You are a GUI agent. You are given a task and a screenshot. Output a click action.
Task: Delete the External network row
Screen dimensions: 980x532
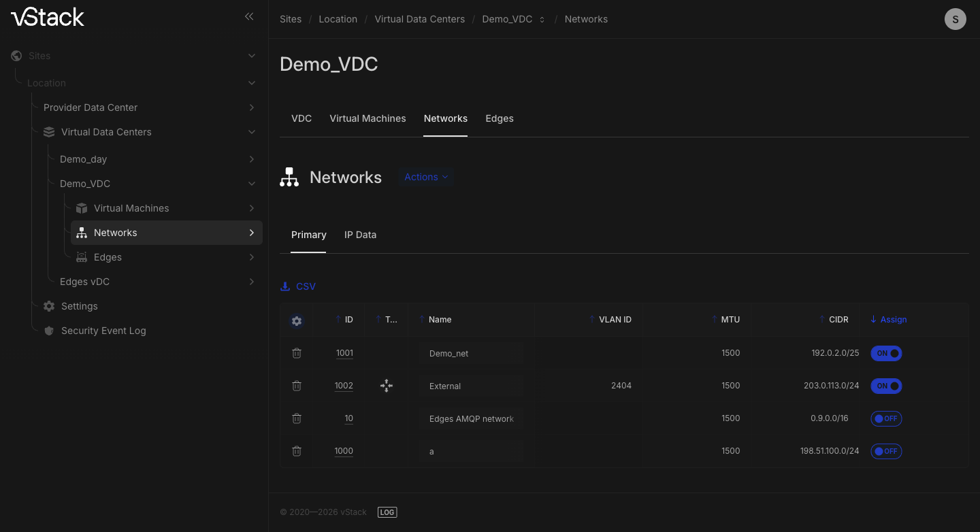297,386
